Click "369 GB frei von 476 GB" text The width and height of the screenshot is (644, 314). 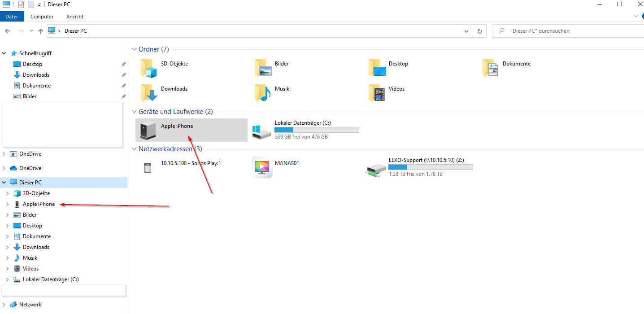(301, 137)
